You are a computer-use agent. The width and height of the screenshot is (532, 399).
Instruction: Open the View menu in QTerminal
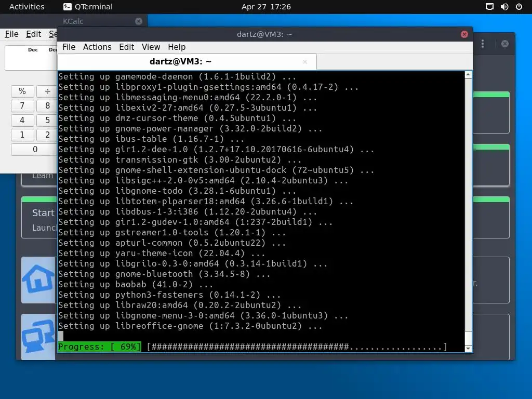coord(151,47)
